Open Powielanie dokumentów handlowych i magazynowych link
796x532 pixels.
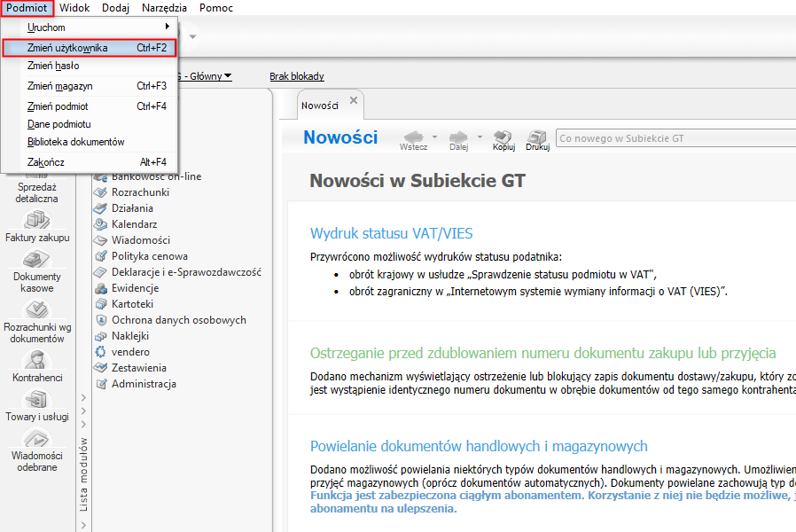click(x=479, y=446)
